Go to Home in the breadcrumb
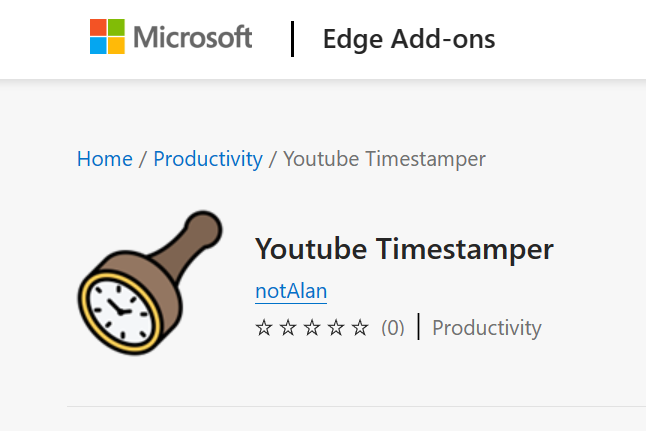 [x=104, y=159]
